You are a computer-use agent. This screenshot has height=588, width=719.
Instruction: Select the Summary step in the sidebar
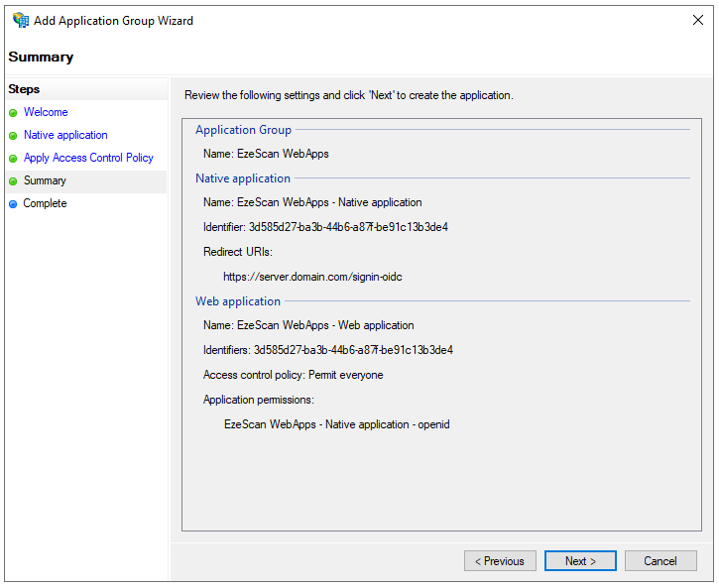click(45, 181)
